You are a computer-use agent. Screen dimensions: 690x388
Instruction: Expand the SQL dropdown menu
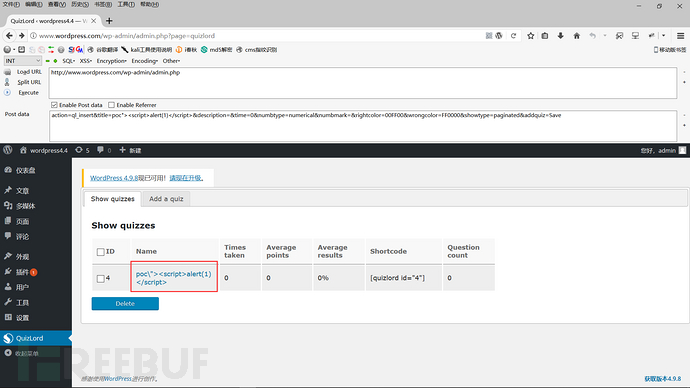point(69,61)
